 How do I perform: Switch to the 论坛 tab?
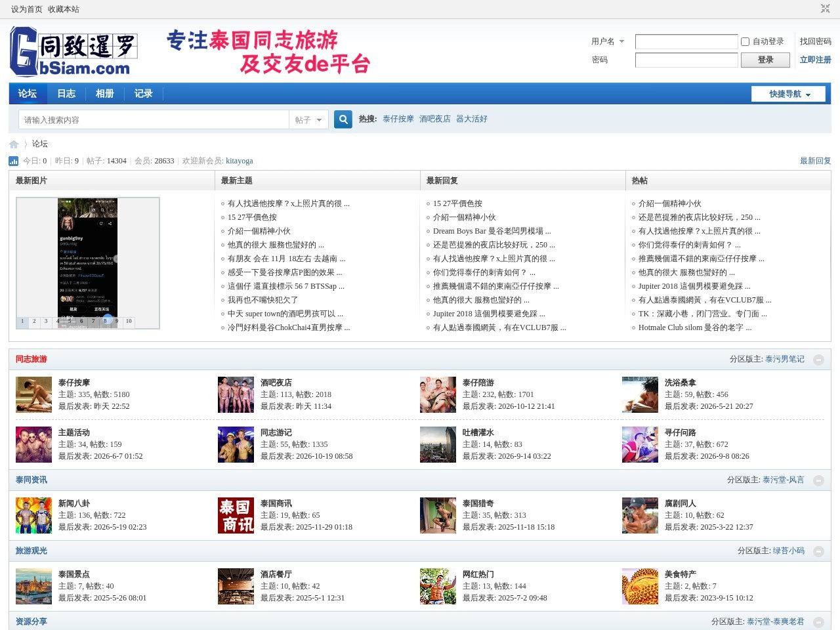[28, 94]
